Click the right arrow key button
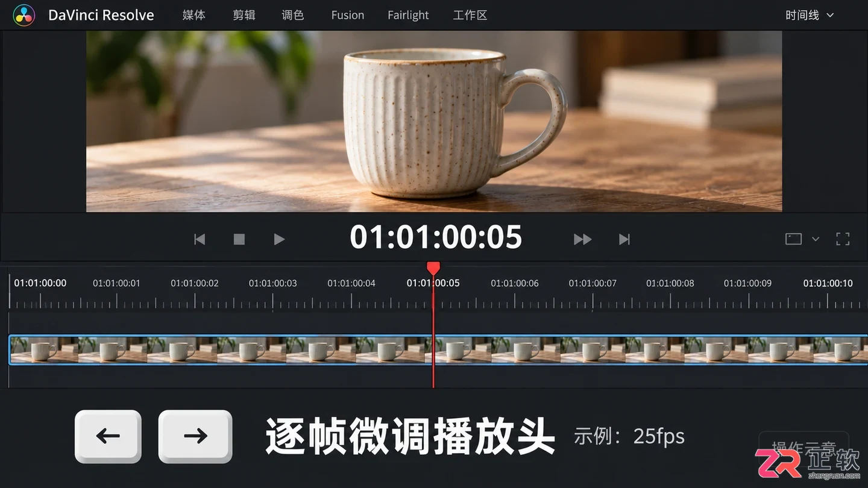Screen dimensions: 868x488 [x=195, y=436]
